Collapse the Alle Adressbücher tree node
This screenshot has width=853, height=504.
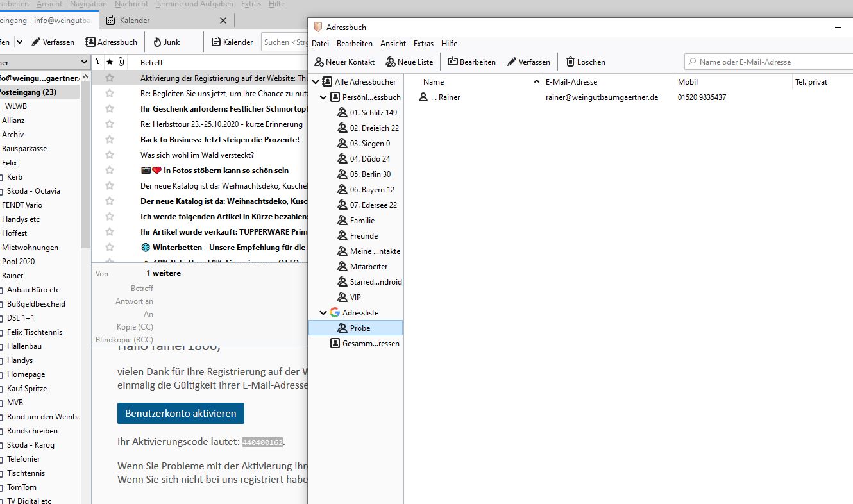(x=315, y=82)
